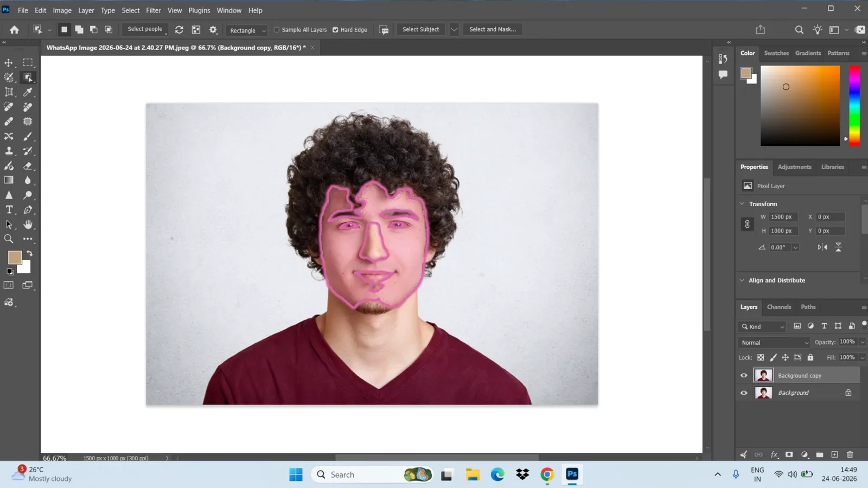Swap foreground and background colors
The height and width of the screenshot is (488, 868).
[x=29, y=253]
